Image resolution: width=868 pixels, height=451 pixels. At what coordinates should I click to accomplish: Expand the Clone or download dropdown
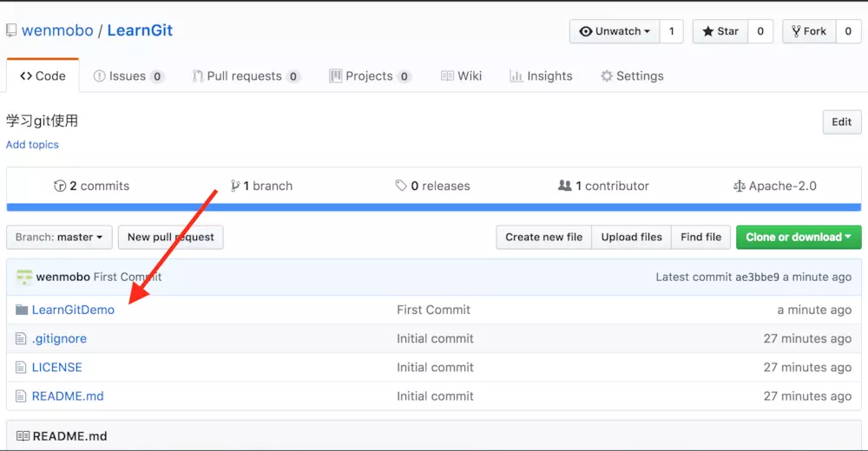pyautogui.click(x=799, y=237)
